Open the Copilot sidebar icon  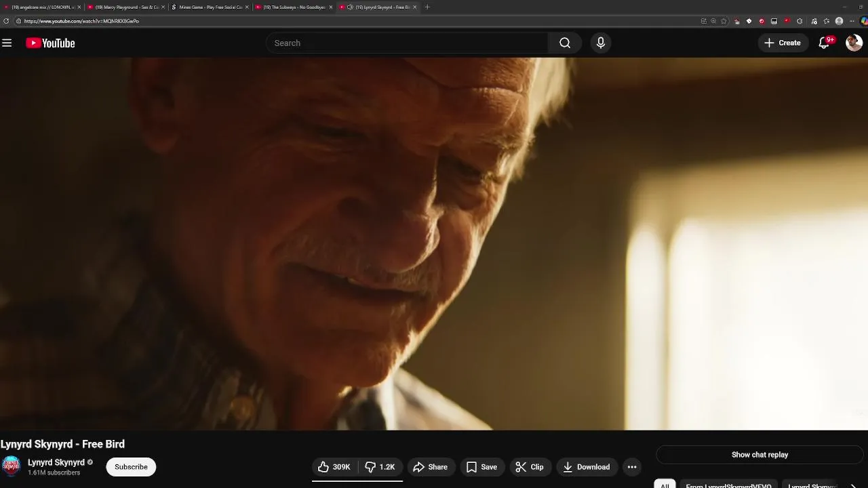click(x=863, y=21)
